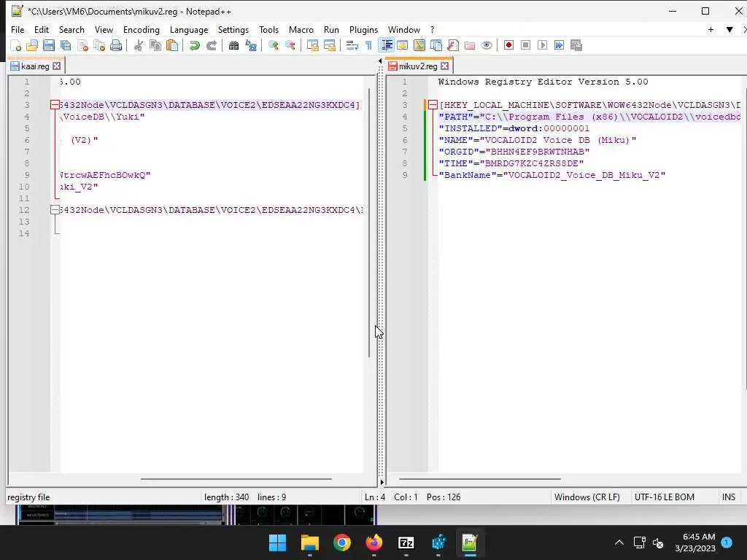Click the macro Playback toolbar icon
The height and width of the screenshot is (560, 747).
542,45
